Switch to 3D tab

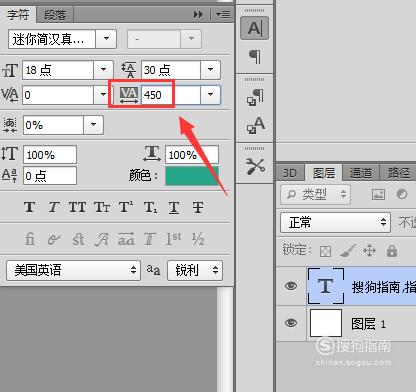(290, 173)
